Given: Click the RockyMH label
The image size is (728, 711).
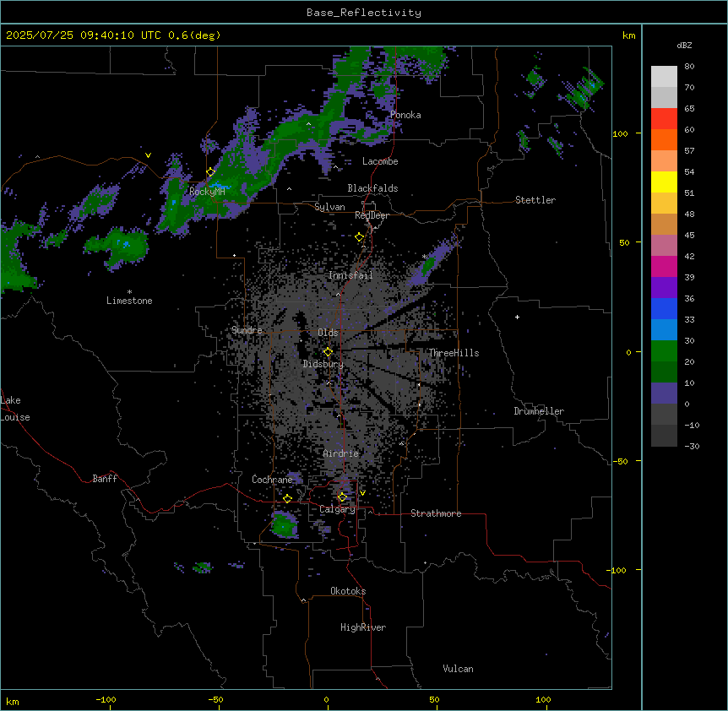Looking at the screenshot, I should coord(207,191).
